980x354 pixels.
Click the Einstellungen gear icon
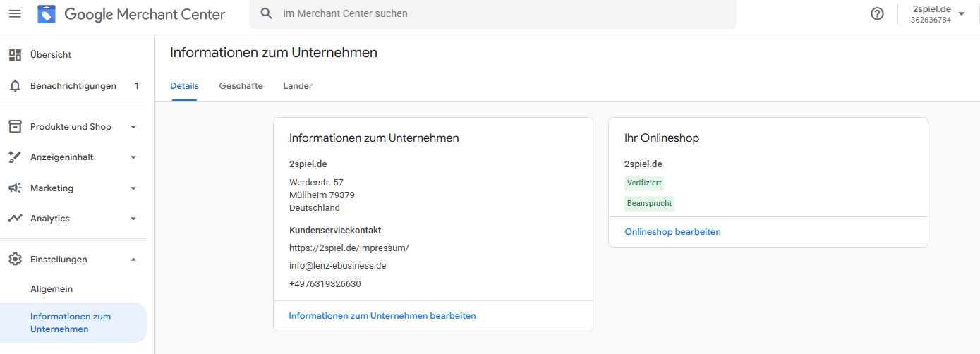pyautogui.click(x=15, y=259)
